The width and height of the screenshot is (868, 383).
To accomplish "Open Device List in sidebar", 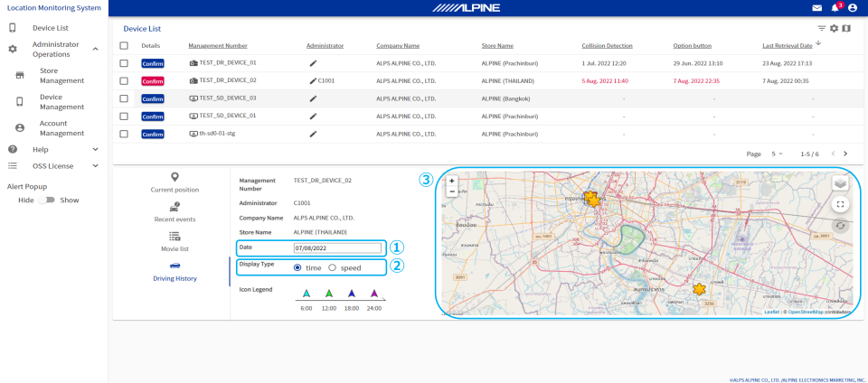I will [51, 28].
